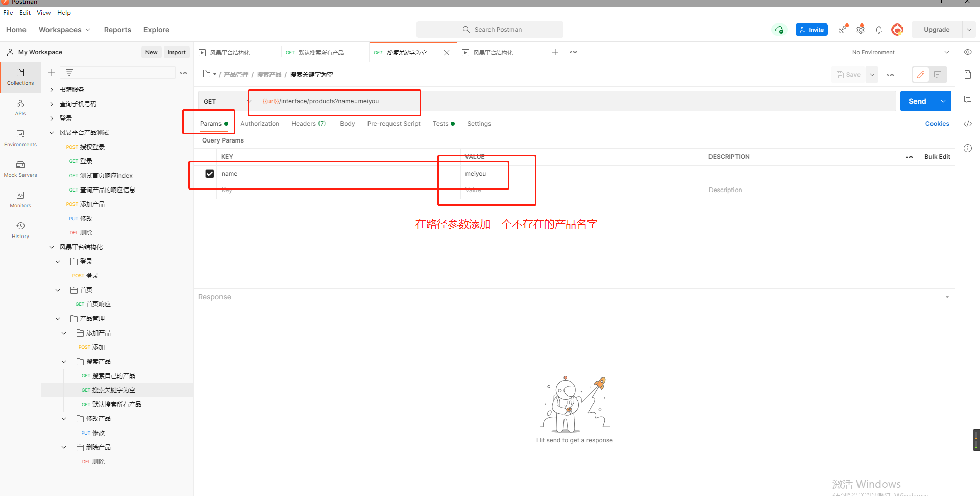Image resolution: width=980 pixels, height=496 pixels.
Task: Click the sync status cloud icon
Action: tap(779, 30)
